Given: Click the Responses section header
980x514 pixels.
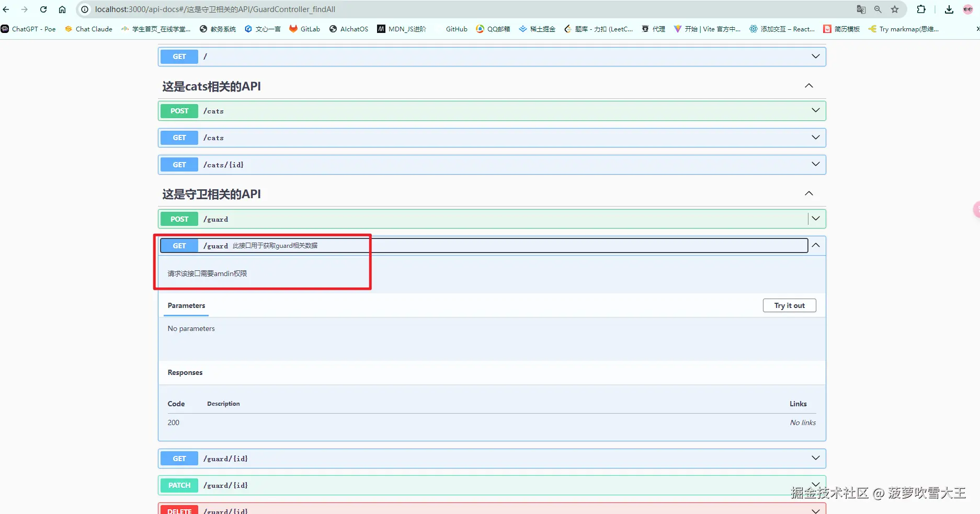Looking at the screenshot, I should [x=185, y=372].
